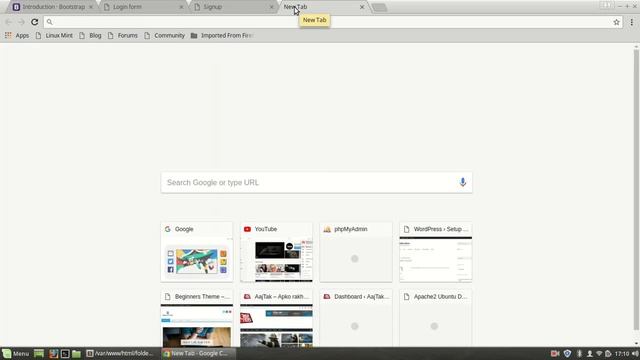This screenshot has height=360, width=640.
Task: Open the WordPress Setup most-visited tile
Action: (436, 252)
